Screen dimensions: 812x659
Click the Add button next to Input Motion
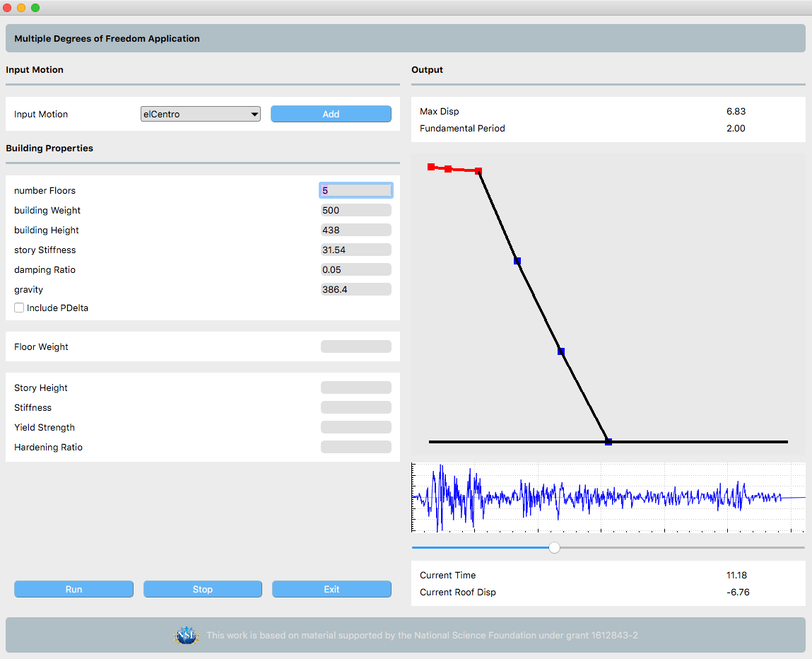click(331, 114)
